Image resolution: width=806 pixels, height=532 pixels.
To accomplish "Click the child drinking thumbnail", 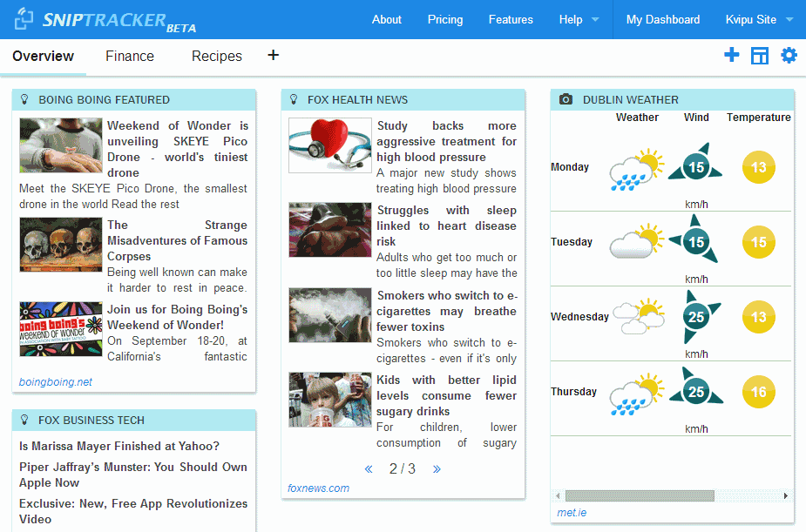I will point(330,400).
